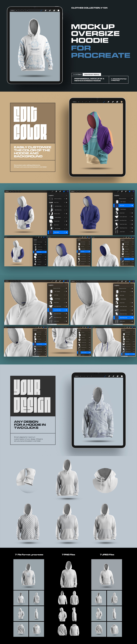Open large .procreate file preview thumbnail
137x644 pixels.
pos(29,575)
